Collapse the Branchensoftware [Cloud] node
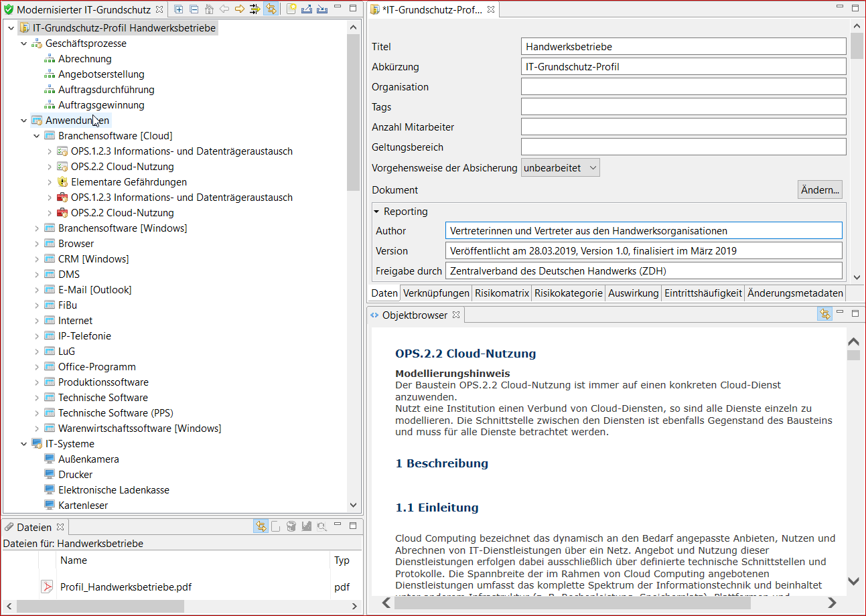The height and width of the screenshot is (616, 866). (37, 136)
